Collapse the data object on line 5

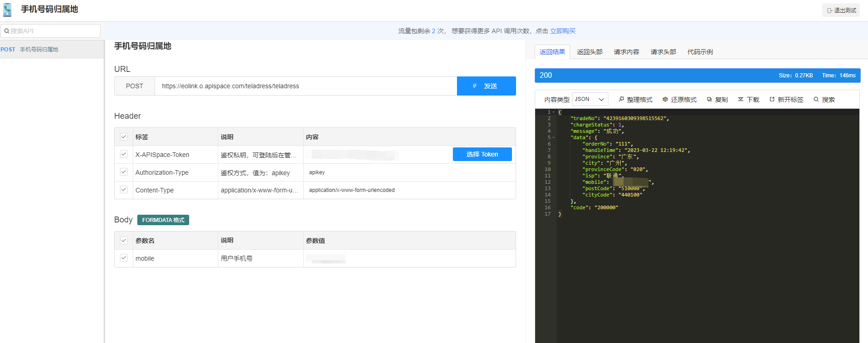click(x=554, y=137)
